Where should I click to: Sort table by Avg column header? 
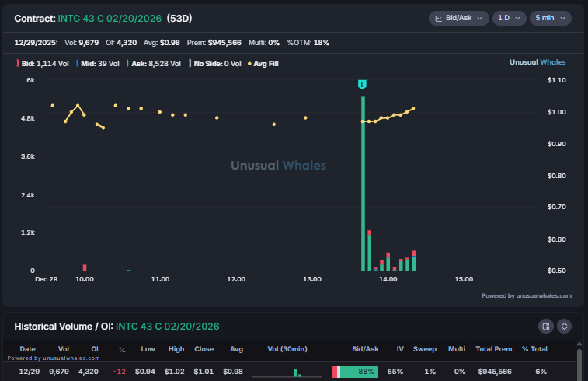tap(236, 349)
